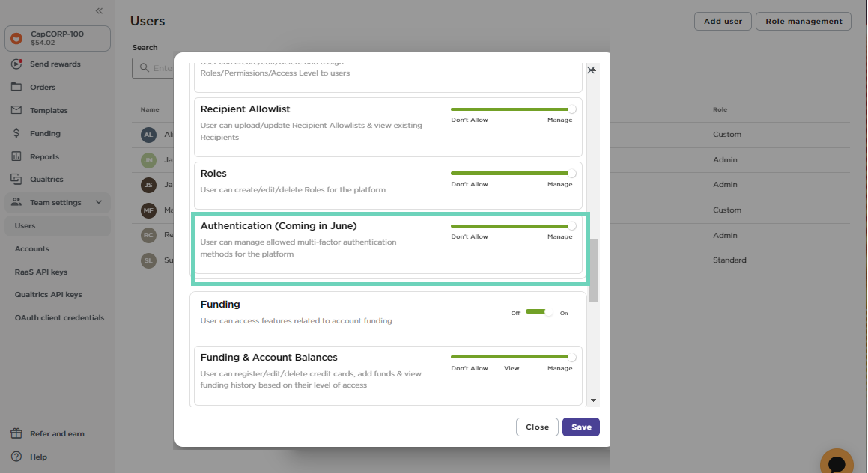
Task: Close the permissions dialog with X
Action: 591,70
